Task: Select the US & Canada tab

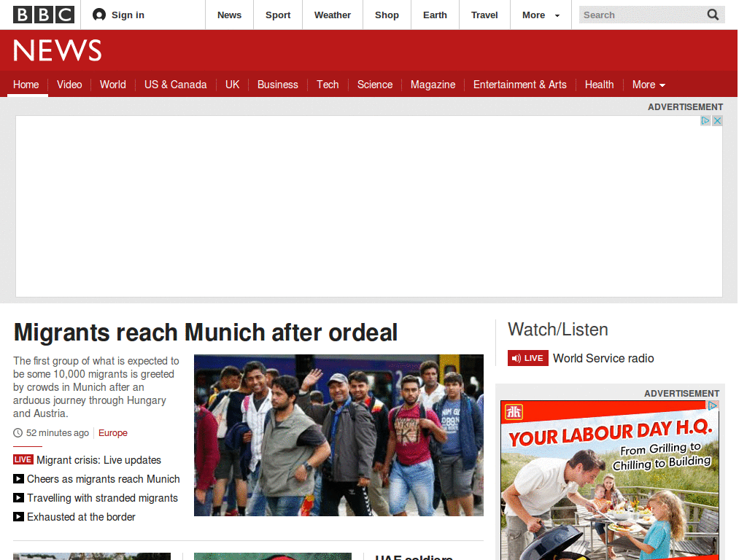Action: (x=175, y=85)
